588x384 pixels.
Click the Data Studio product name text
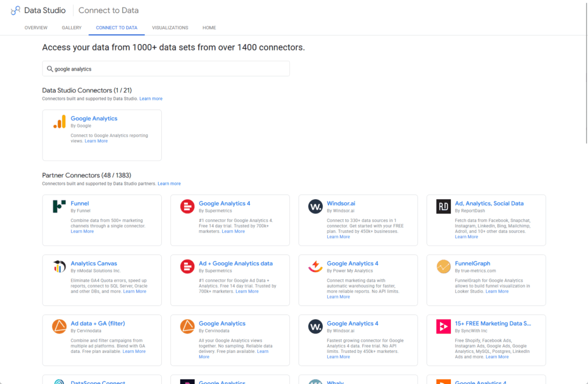(45, 10)
